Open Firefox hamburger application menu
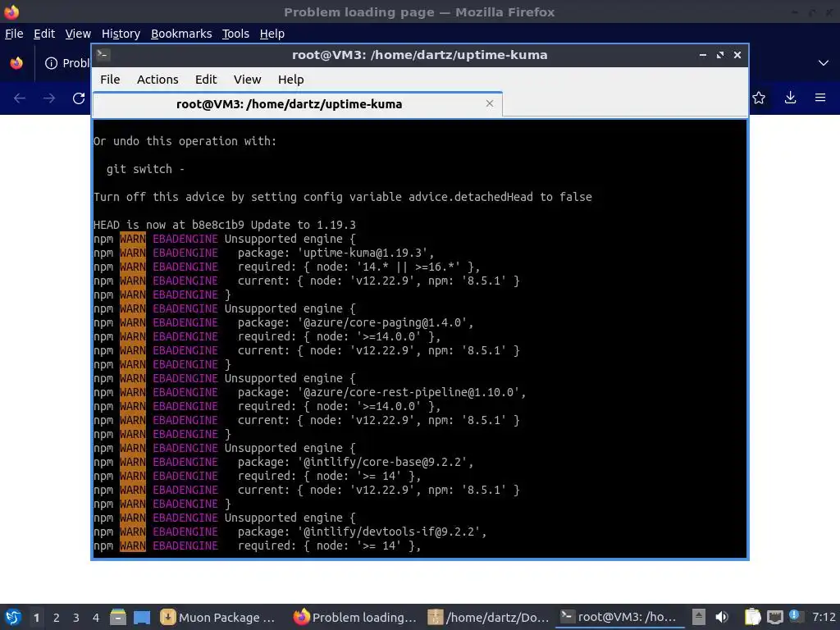 820,98
